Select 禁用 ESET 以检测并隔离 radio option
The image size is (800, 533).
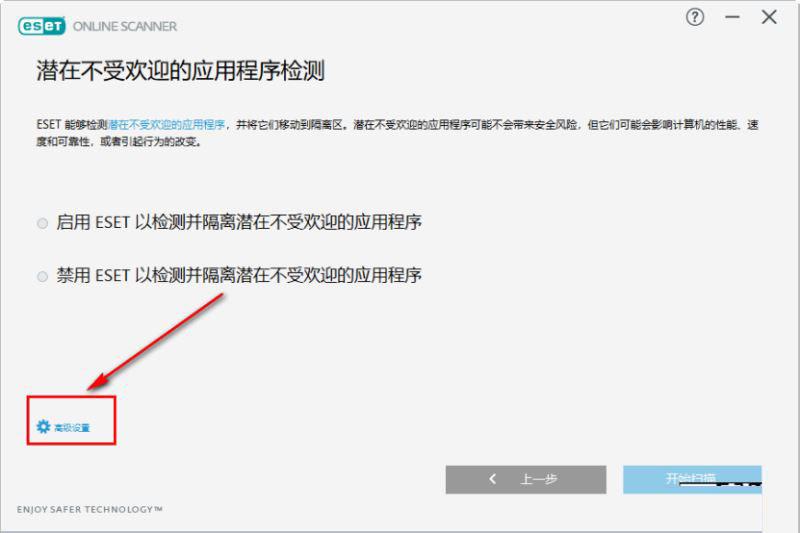[x=42, y=276]
